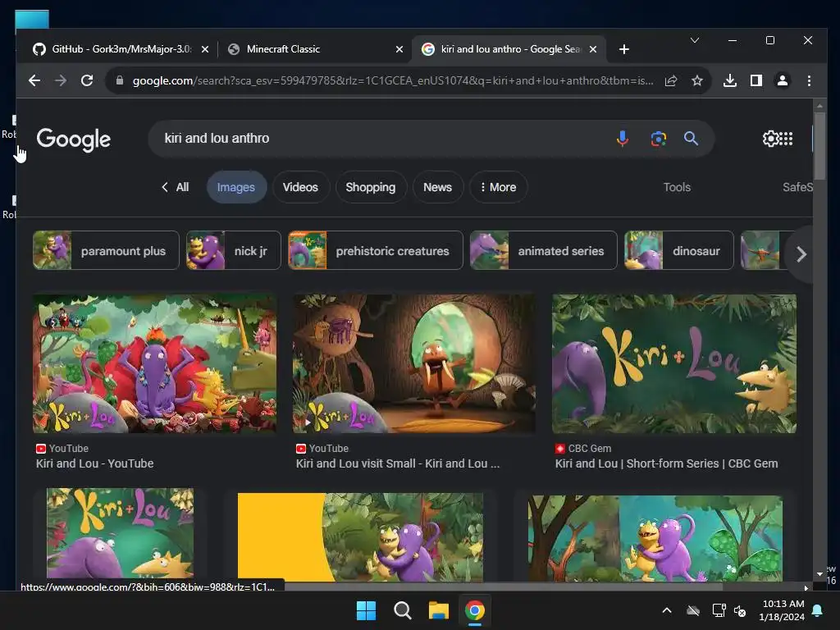Screen dimensions: 840x630
Task: Open Short-form Series CBC Gem link
Action: tap(666, 464)
